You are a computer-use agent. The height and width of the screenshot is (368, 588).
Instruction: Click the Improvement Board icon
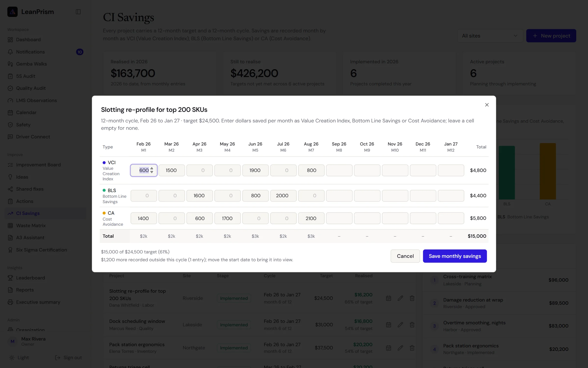click(x=10, y=165)
